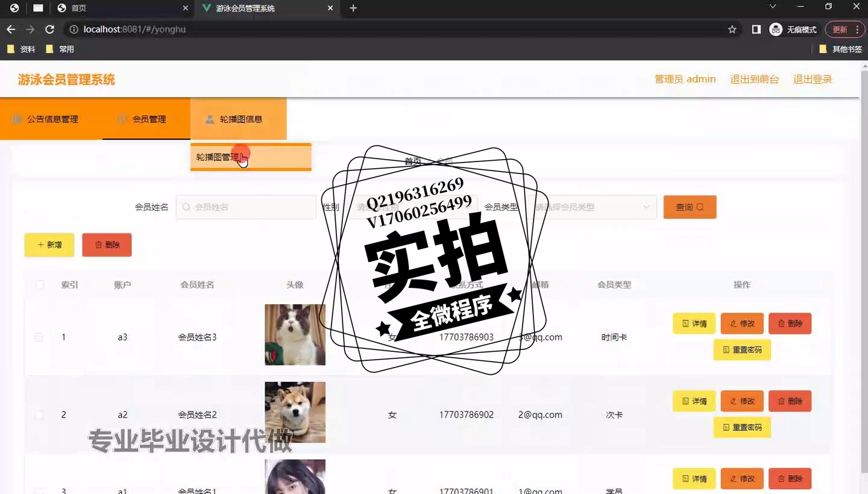Click 修改 for member a1
The image size is (868, 494).
(x=742, y=479)
